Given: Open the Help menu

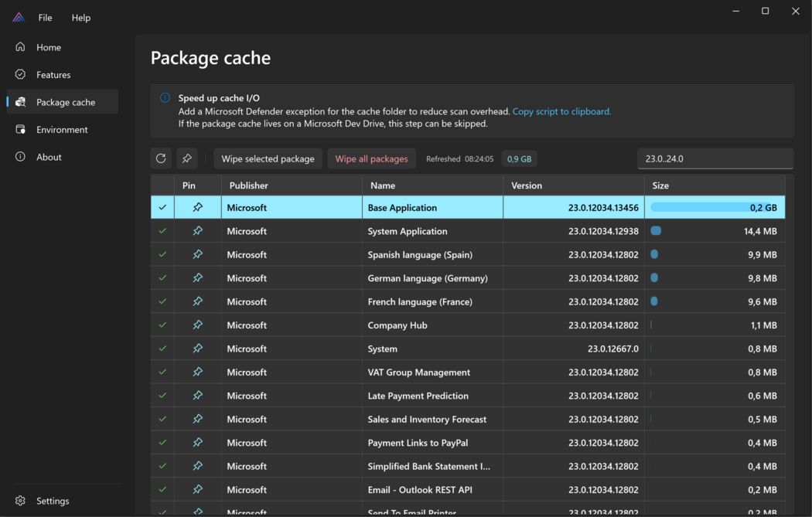Looking at the screenshot, I should point(80,18).
